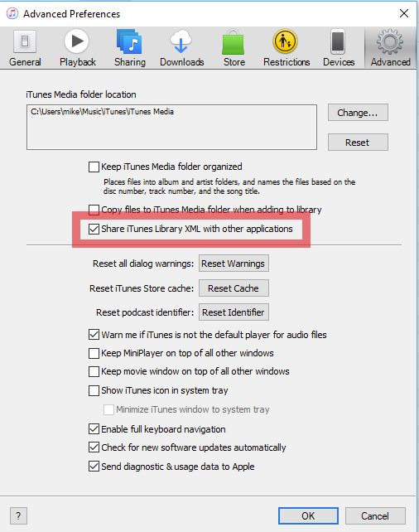Dismiss the dialog with Cancel
Viewport: 419px width, 532px height.
(x=375, y=515)
